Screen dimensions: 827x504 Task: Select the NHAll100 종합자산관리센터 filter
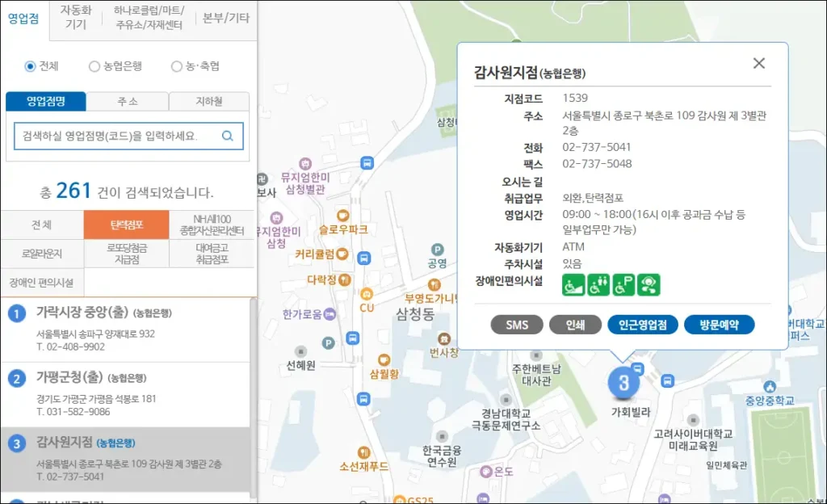pos(212,225)
